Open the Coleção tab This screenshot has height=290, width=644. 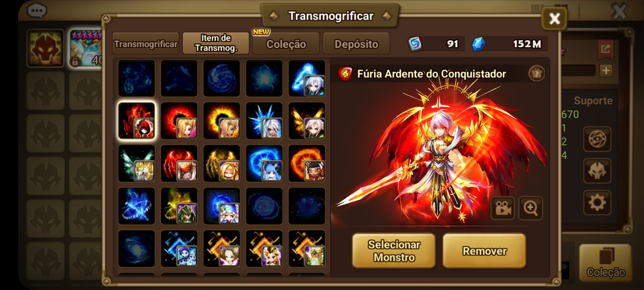(x=286, y=43)
